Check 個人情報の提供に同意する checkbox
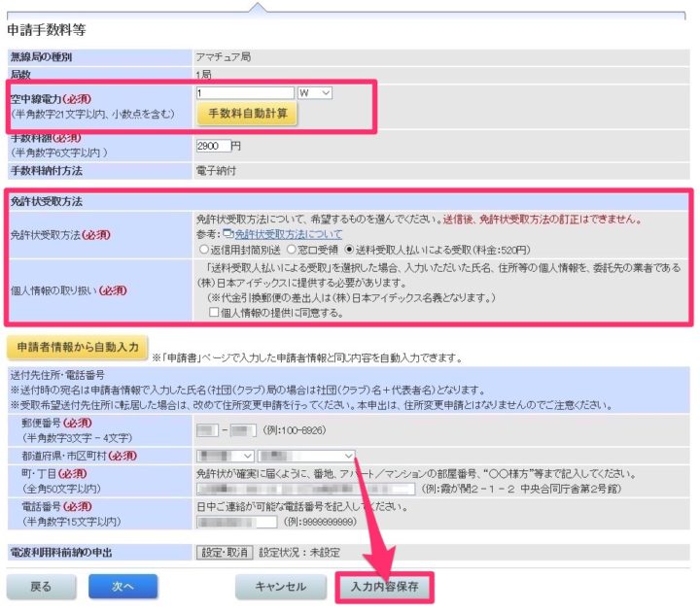This screenshot has width=700, height=612. tap(216, 312)
